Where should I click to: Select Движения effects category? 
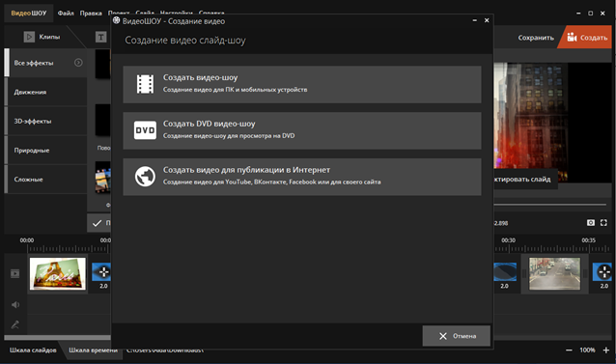pos(45,92)
